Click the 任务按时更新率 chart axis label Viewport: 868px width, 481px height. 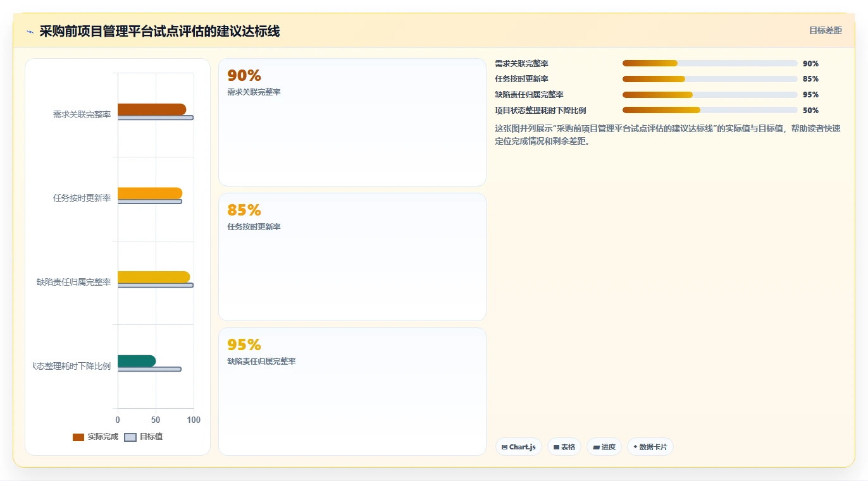[82, 198]
